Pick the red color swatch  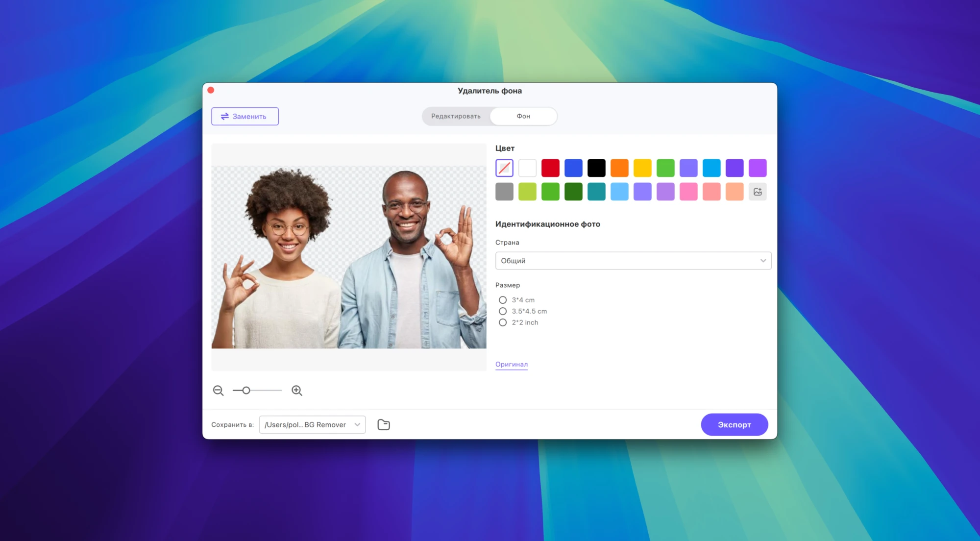pyautogui.click(x=550, y=168)
